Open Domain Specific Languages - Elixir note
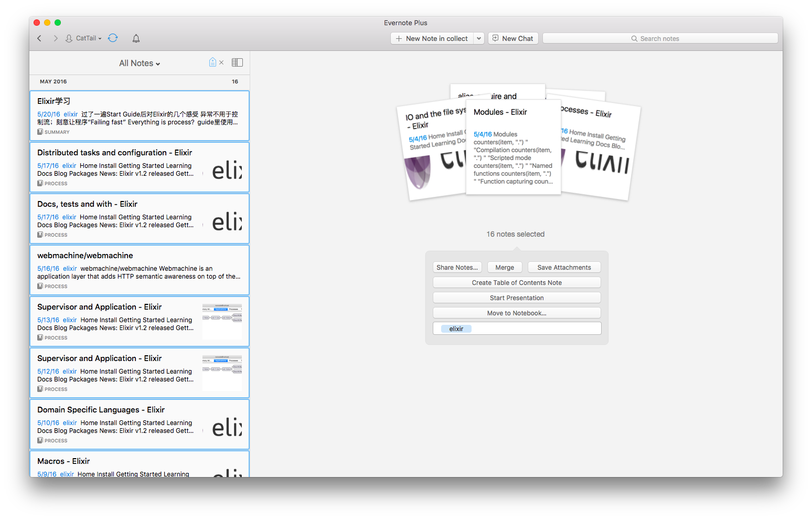The width and height of the screenshot is (812, 519). click(x=140, y=424)
